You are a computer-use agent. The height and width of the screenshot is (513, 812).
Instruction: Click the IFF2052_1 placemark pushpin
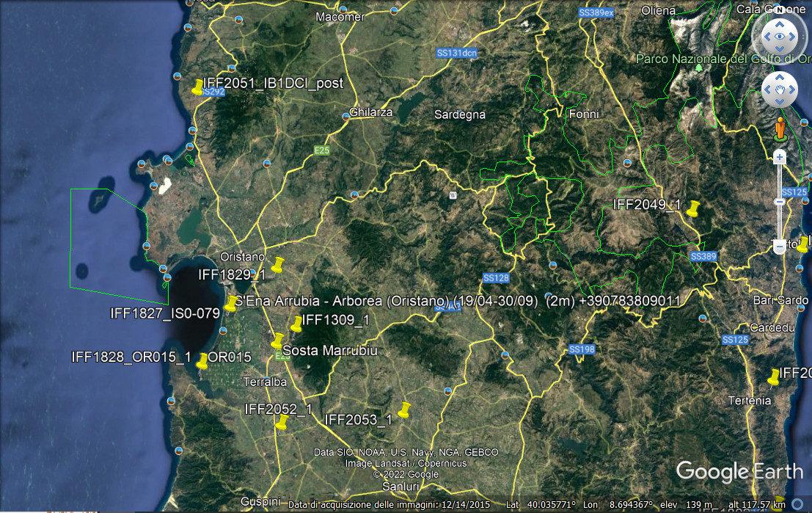pyautogui.click(x=281, y=423)
